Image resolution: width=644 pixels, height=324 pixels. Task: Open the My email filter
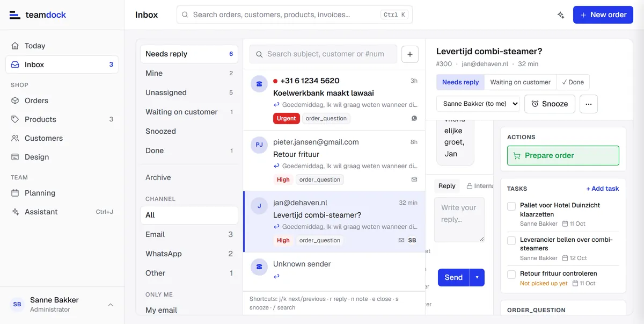click(x=189, y=310)
